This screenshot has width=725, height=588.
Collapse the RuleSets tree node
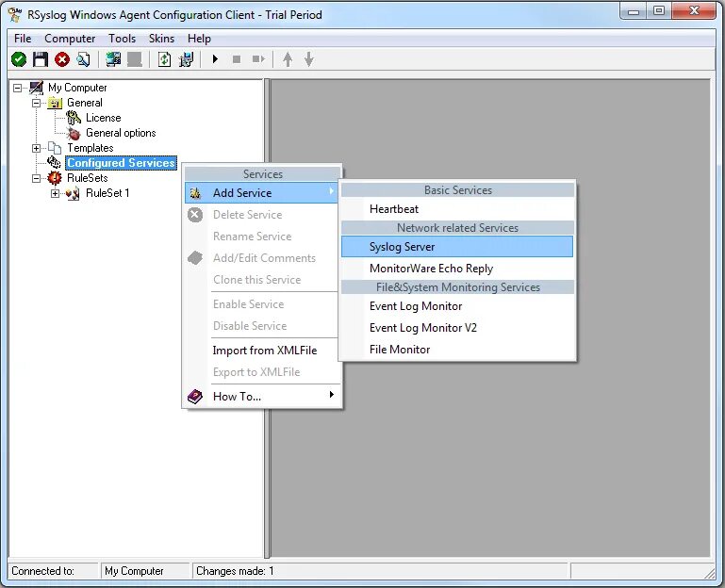click(x=36, y=178)
